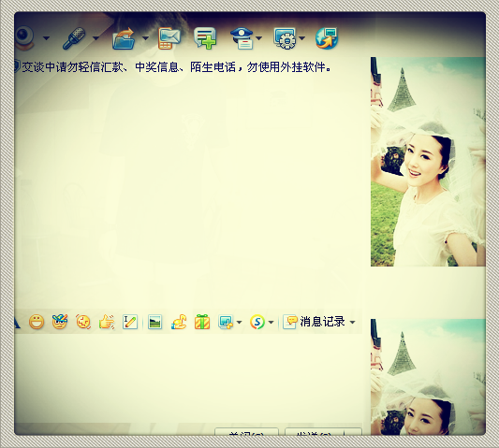Click the contact's QQ show photo at top right
499x448 pixels.
(x=428, y=162)
